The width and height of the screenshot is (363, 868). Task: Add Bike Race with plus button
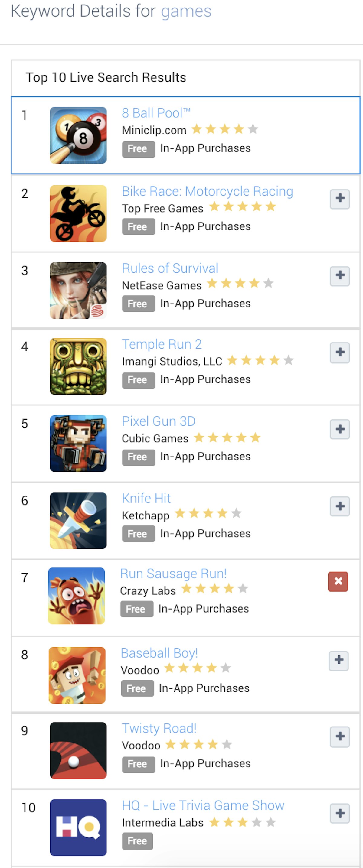pos(339,198)
